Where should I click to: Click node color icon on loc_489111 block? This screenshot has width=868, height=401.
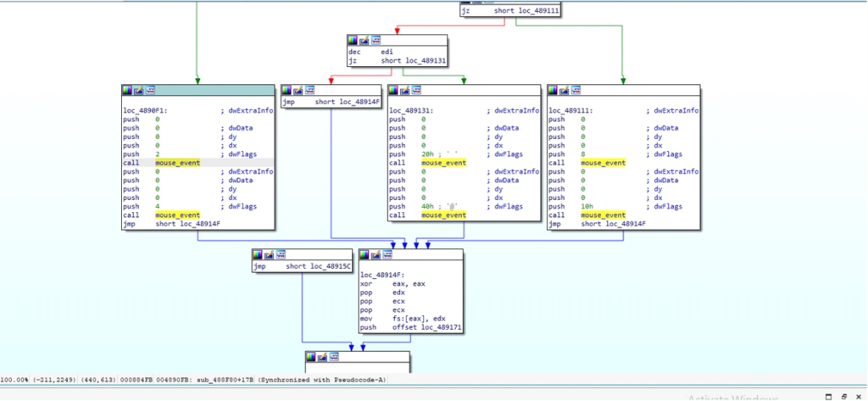[x=553, y=90]
